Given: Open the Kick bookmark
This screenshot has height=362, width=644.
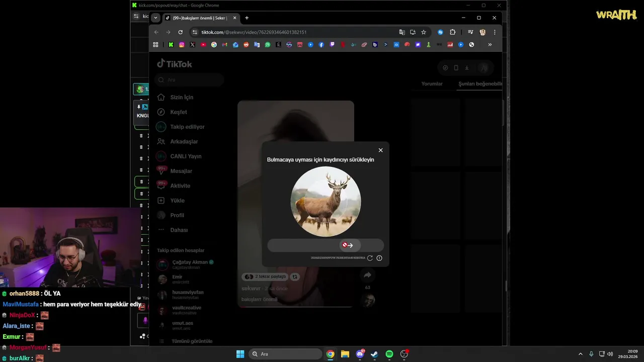Looking at the screenshot, I should (171, 45).
